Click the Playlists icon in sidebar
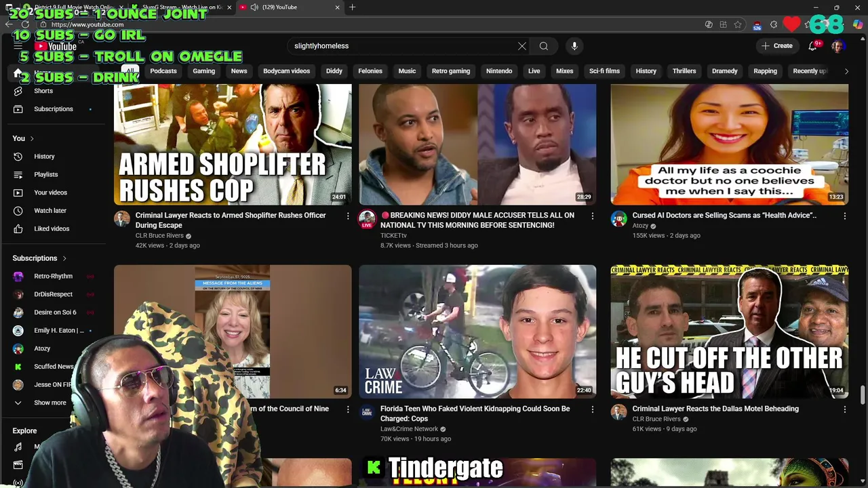Image resolution: width=868 pixels, height=488 pixels. [x=18, y=174]
